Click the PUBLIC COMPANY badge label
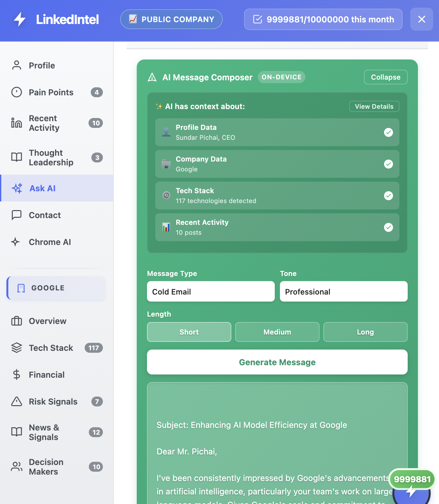The width and height of the screenshot is (439, 504). click(x=171, y=19)
